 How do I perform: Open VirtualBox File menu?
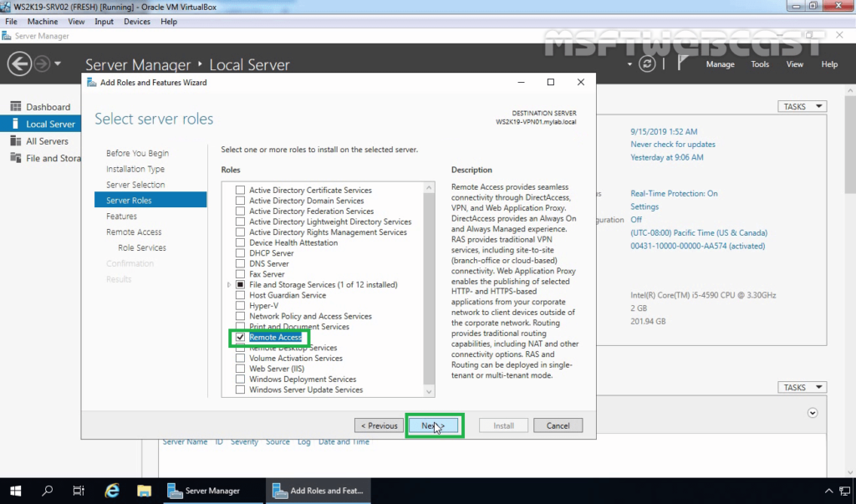pyautogui.click(x=11, y=21)
